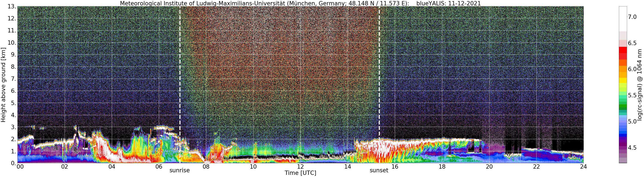Click the grey-purple bottom segment of the colorbar

pyautogui.click(x=623, y=160)
